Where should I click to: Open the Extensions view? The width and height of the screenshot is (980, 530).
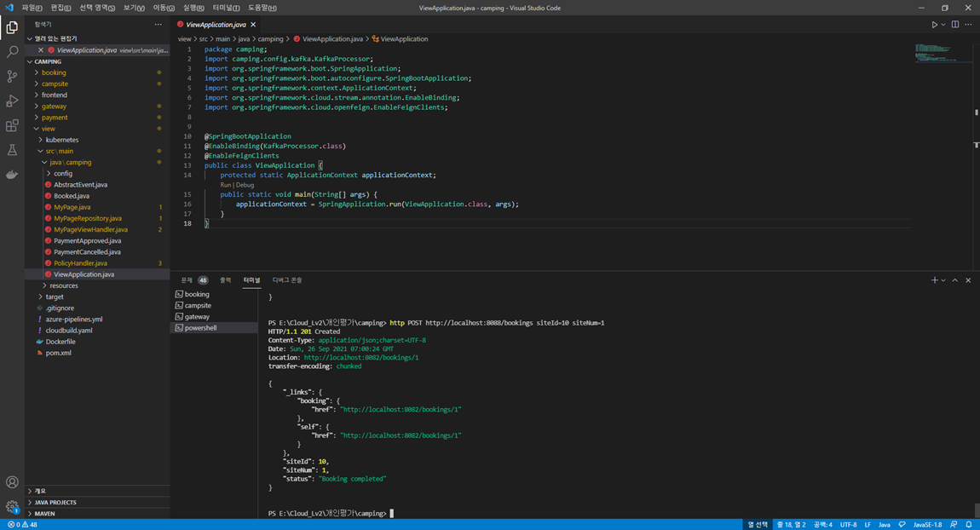(12, 125)
